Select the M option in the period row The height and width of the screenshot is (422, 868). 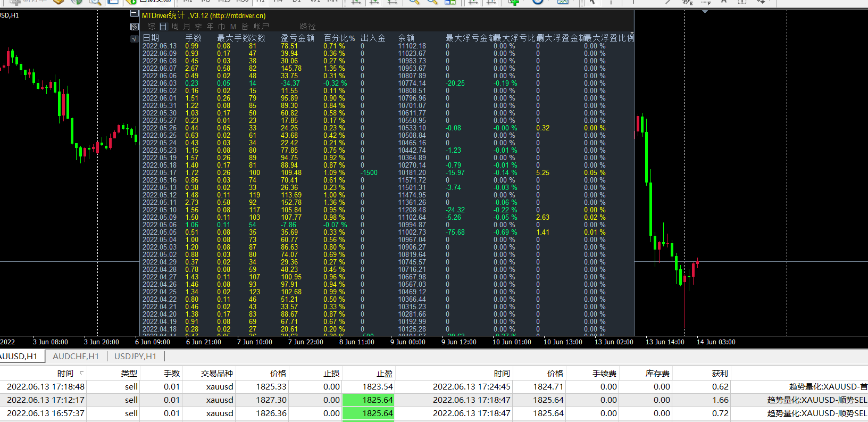tap(233, 27)
